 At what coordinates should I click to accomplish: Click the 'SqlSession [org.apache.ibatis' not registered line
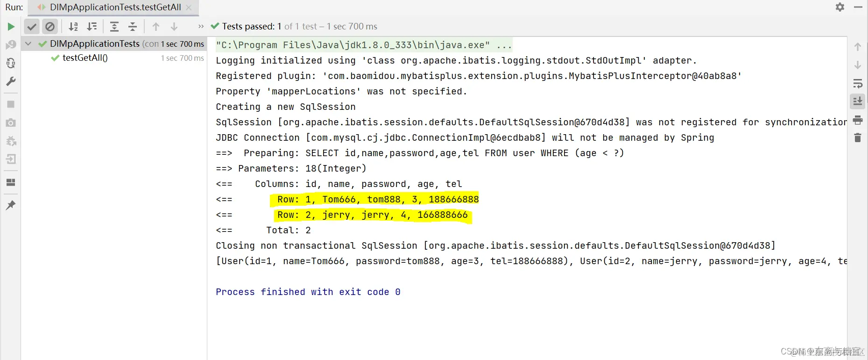coord(531,122)
